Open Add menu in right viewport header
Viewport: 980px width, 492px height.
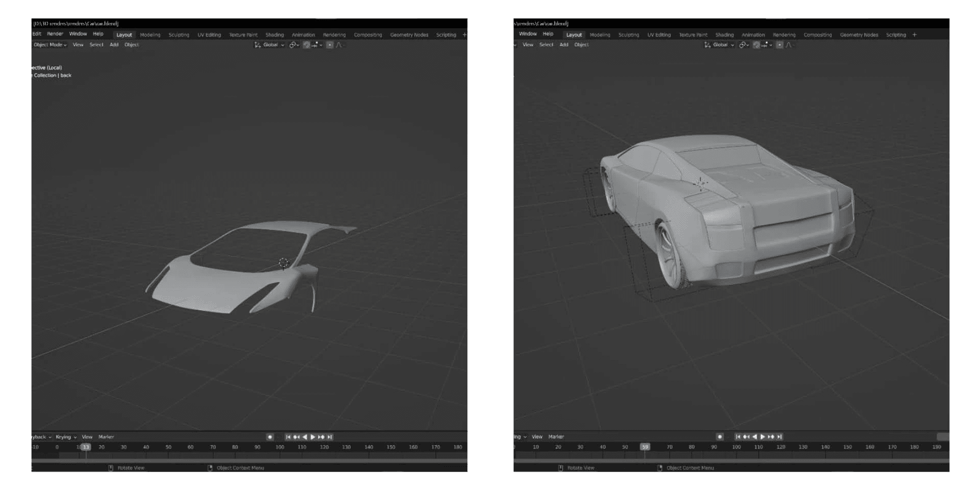(x=564, y=45)
